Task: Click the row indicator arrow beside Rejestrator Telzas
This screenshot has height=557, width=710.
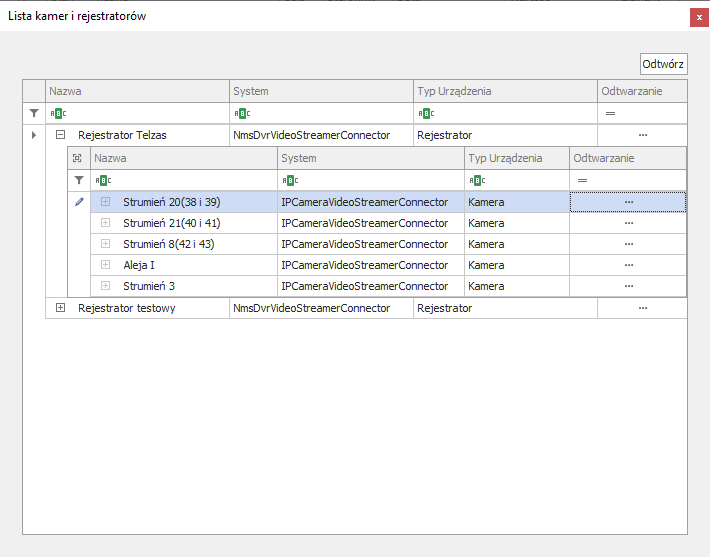Action: point(34,135)
